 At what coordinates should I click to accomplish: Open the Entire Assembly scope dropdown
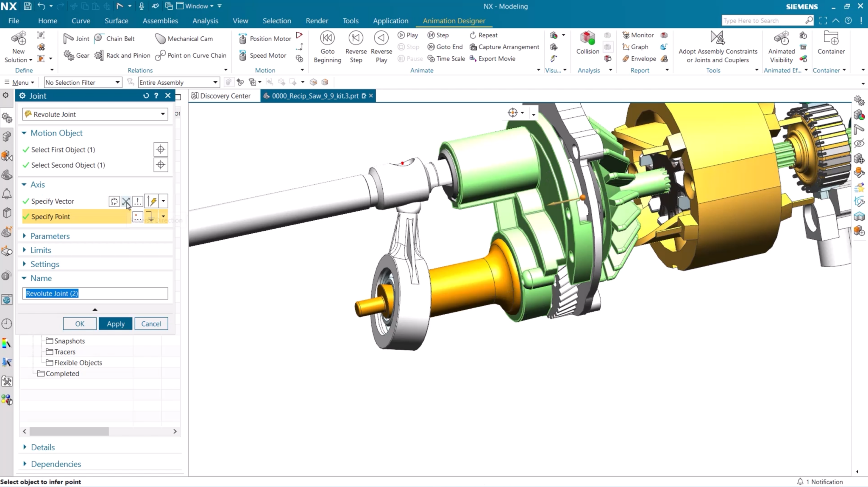[215, 82]
